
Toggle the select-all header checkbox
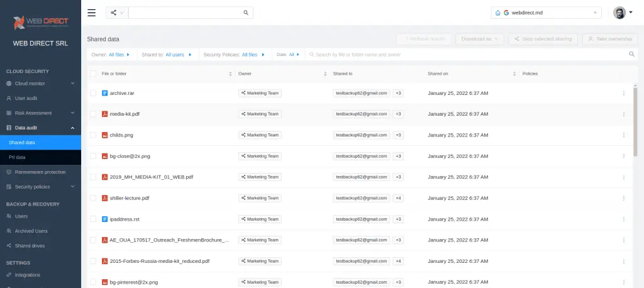pyautogui.click(x=93, y=74)
